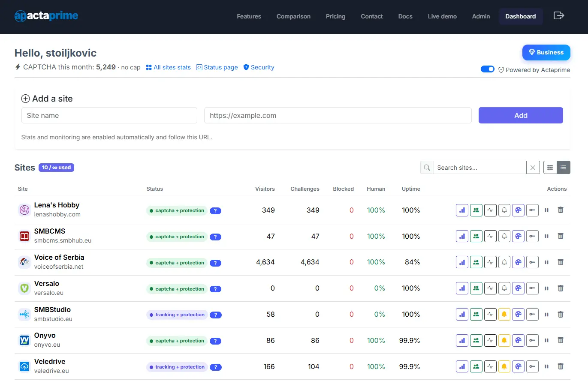588x381 pixels.
Task: Open the Security link
Action: click(x=259, y=67)
